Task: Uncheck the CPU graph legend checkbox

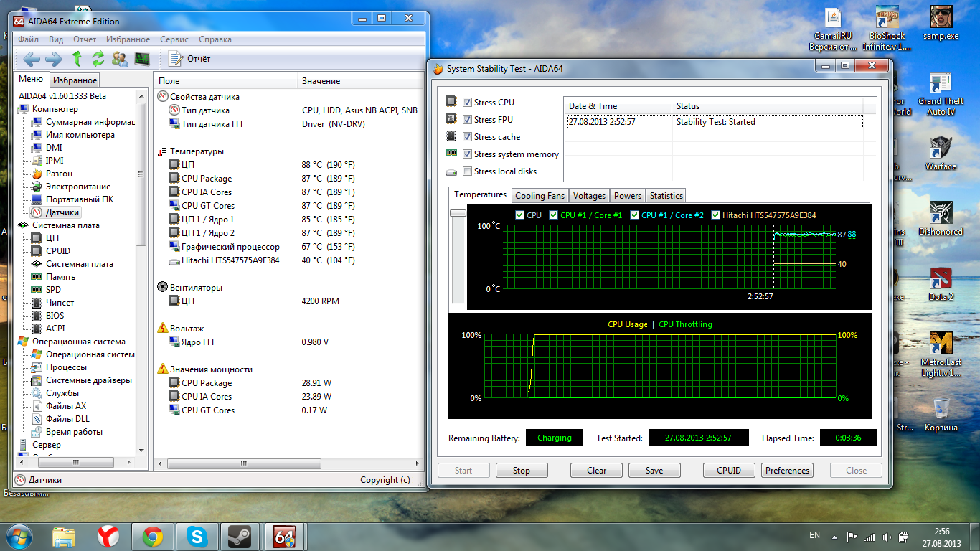Action: (x=520, y=215)
